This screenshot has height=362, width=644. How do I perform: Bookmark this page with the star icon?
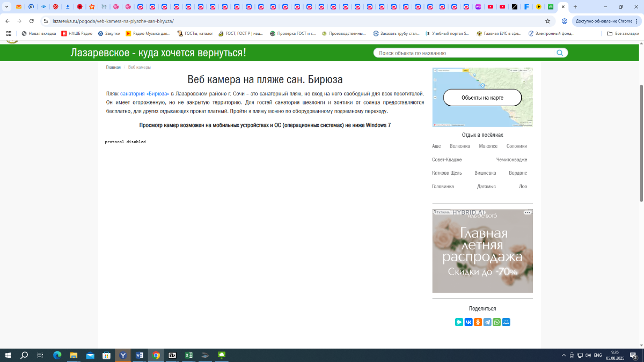547,21
